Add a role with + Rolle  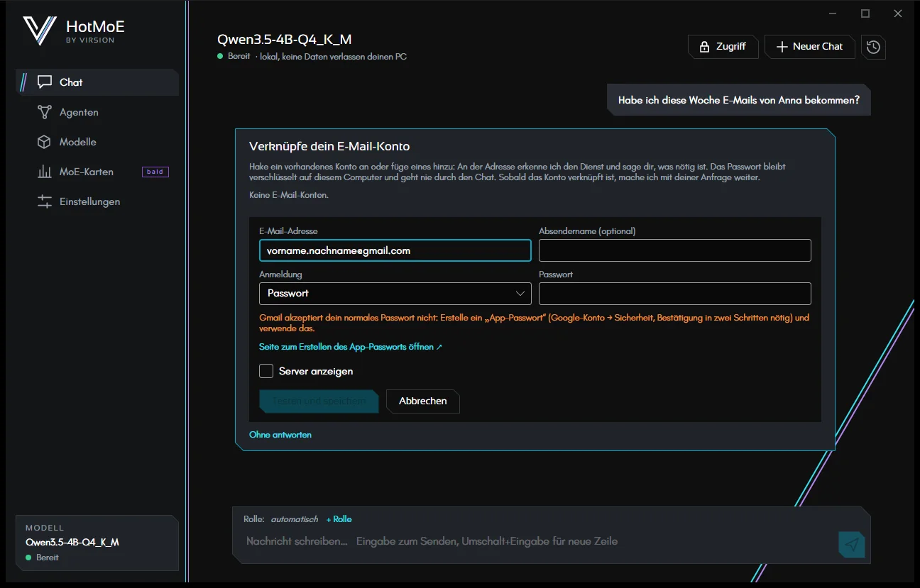click(x=339, y=519)
